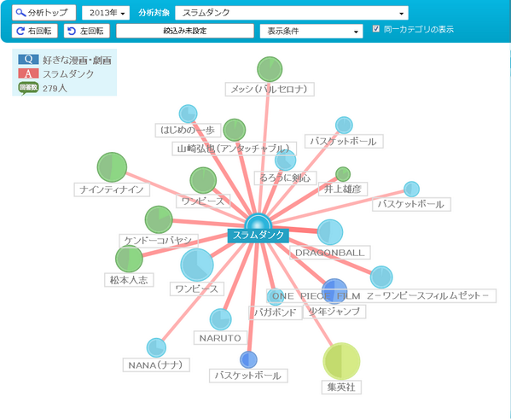Select the 山崎弘也(アンタッチャブル) node circle
Image resolution: width=511 pixels, height=420 pixels.
235,130
